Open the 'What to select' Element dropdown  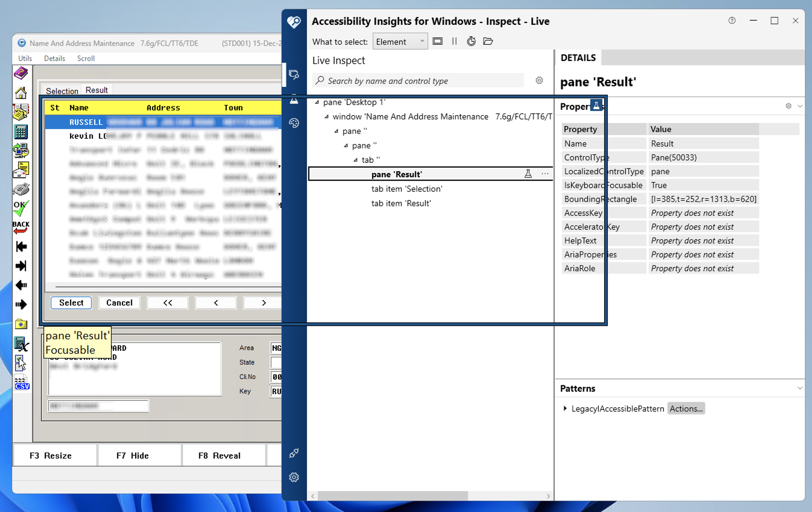pyautogui.click(x=400, y=42)
